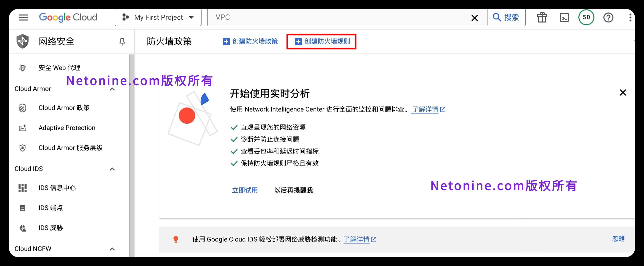Image resolution: width=644 pixels, height=266 pixels.
Task: Open the hamburger navigation menu
Action: coord(24,17)
